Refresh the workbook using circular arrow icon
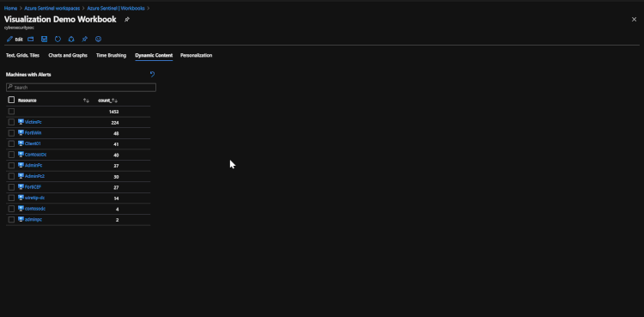This screenshot has width=644, height=317. [x=58, y=39]
